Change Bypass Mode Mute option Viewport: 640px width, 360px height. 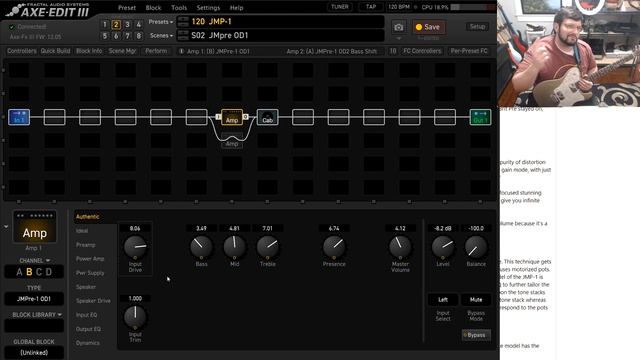tap(476, 300)
